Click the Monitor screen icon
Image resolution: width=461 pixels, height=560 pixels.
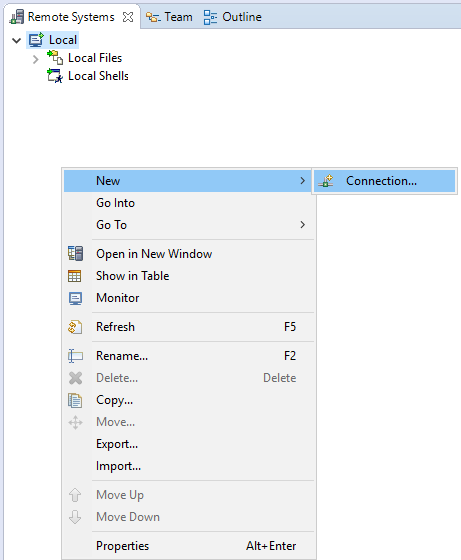(75, 298)
